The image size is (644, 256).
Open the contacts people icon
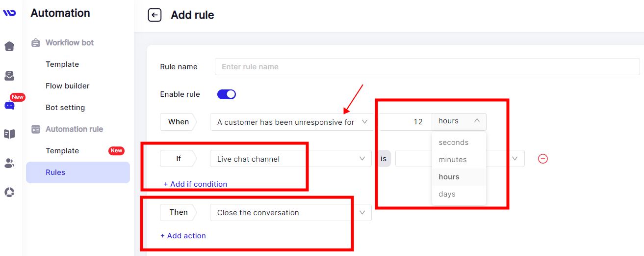click(9, 164)
